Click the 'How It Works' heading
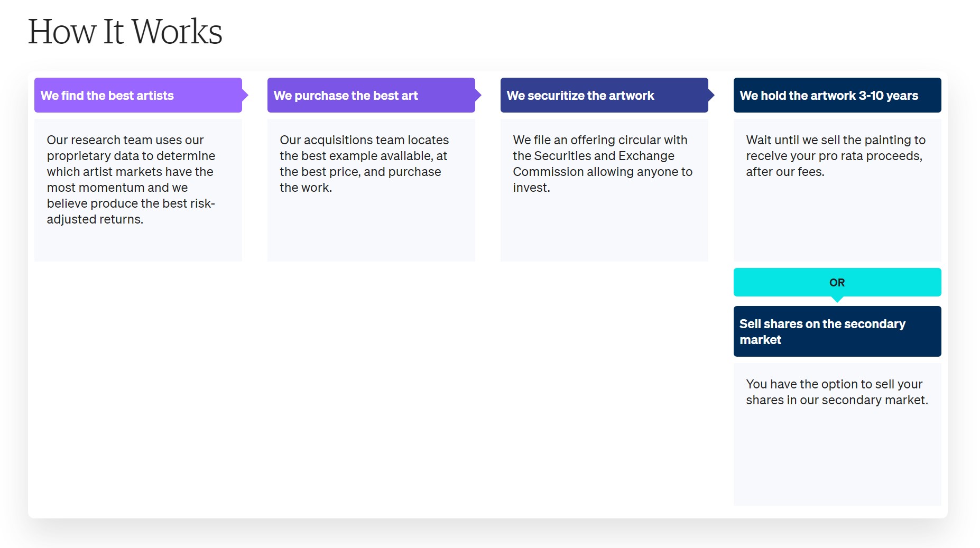Viewport: 980px width, 548px height. point(125,32)
